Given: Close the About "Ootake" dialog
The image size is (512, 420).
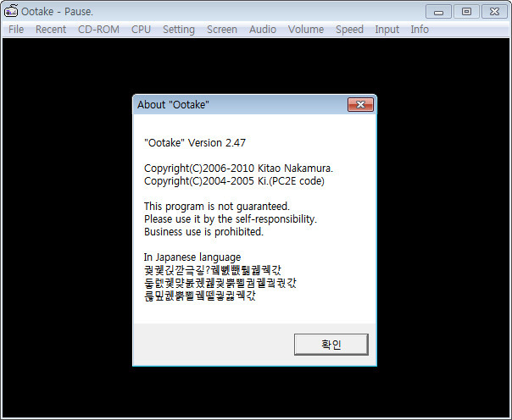Looking at the screenshot, I should coord(360,105).
